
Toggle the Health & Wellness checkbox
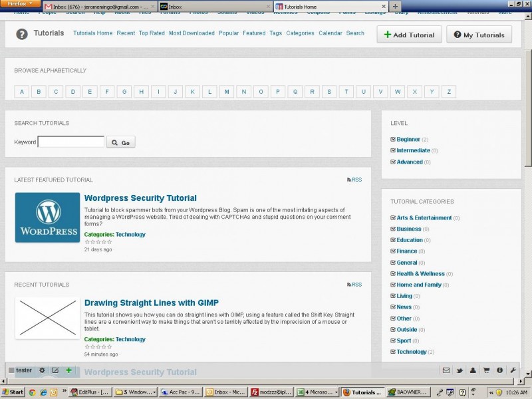tap(393, 273)
